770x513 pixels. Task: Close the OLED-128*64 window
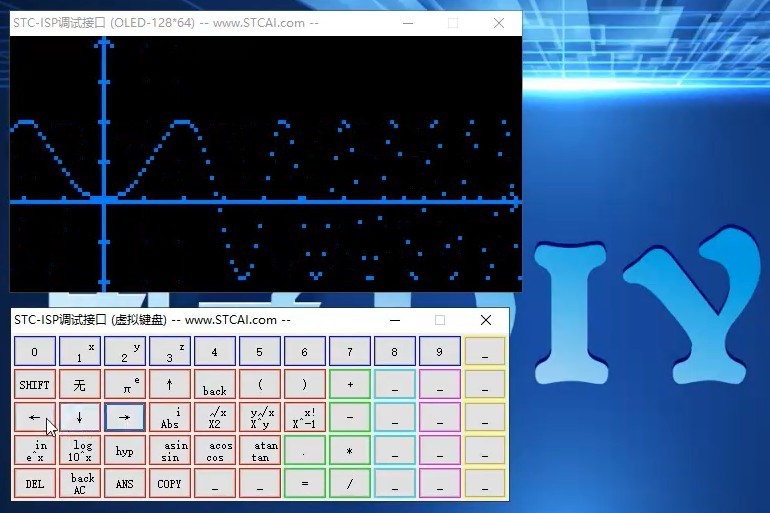499,23
